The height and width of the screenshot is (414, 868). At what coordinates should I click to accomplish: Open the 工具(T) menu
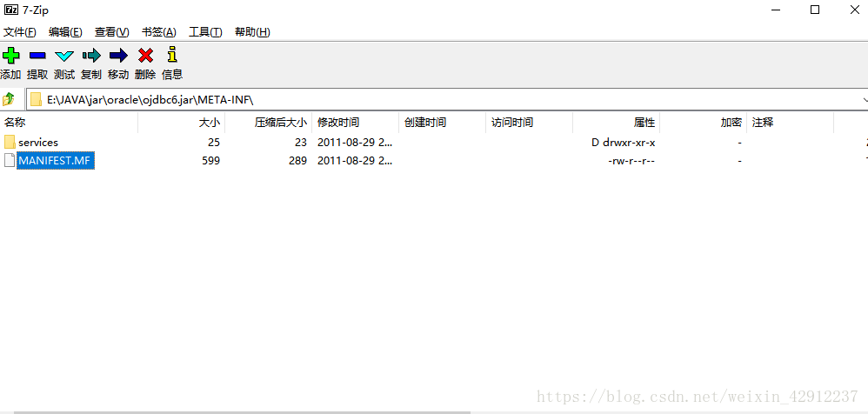(205, 32)
